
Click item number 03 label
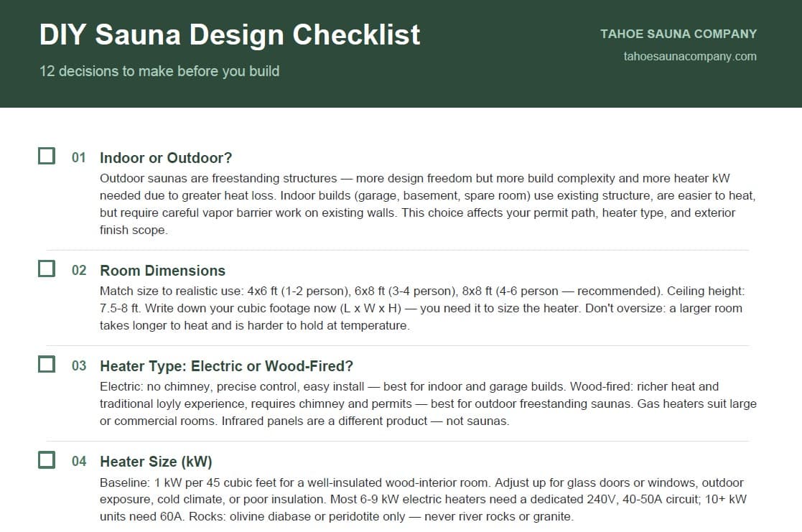point(79,365)
